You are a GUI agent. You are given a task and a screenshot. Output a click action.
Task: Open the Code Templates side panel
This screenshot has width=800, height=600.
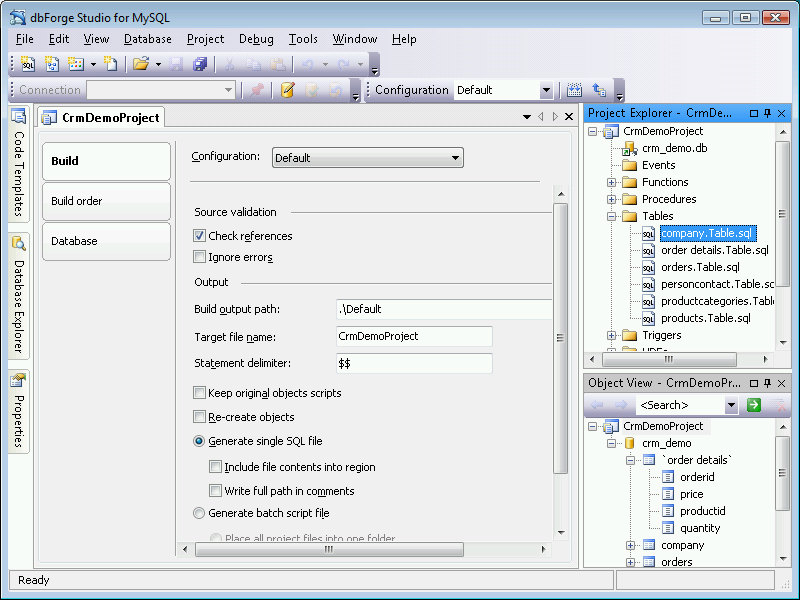coord(19,164)
